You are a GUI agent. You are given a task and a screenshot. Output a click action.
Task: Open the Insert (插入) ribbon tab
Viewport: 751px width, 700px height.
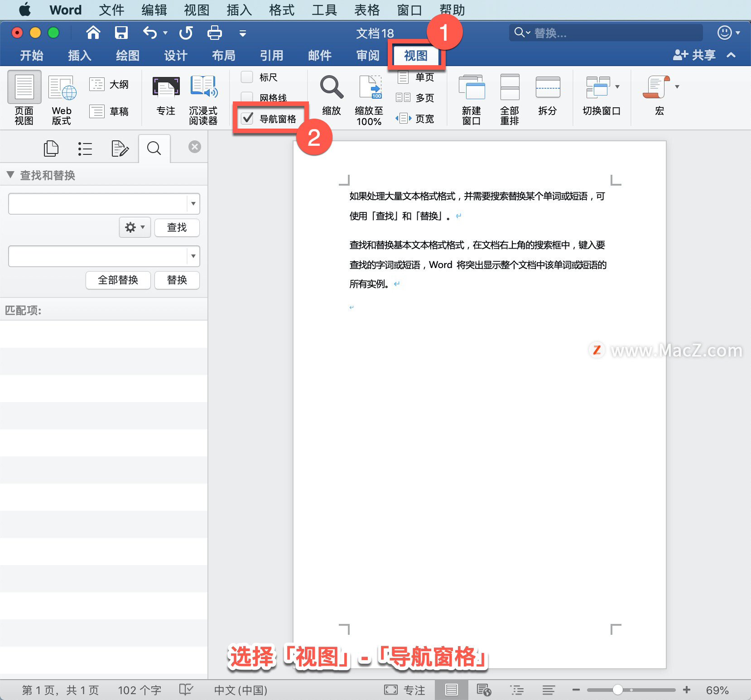pyautogui.click(x=80, y=56)
